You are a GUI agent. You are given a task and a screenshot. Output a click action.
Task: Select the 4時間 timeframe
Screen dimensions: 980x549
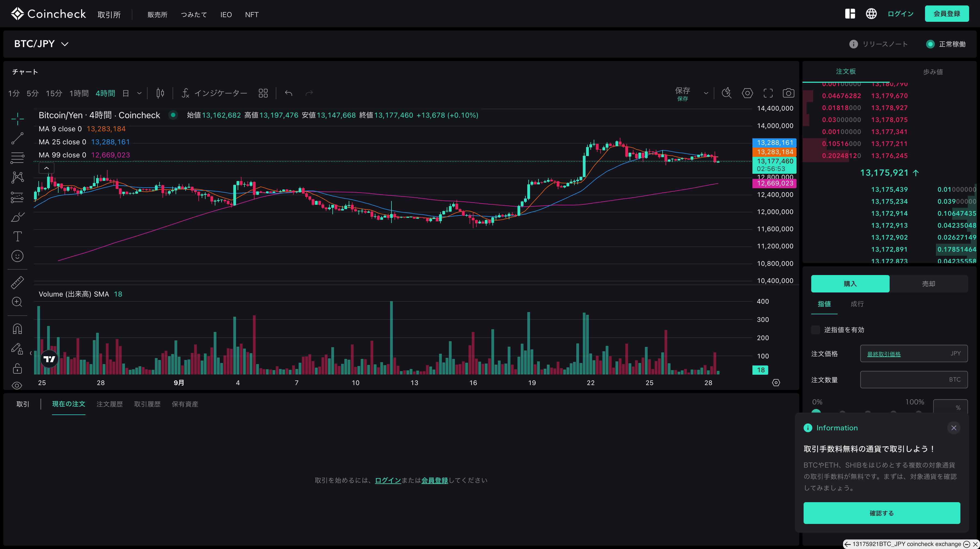[105, 93]
